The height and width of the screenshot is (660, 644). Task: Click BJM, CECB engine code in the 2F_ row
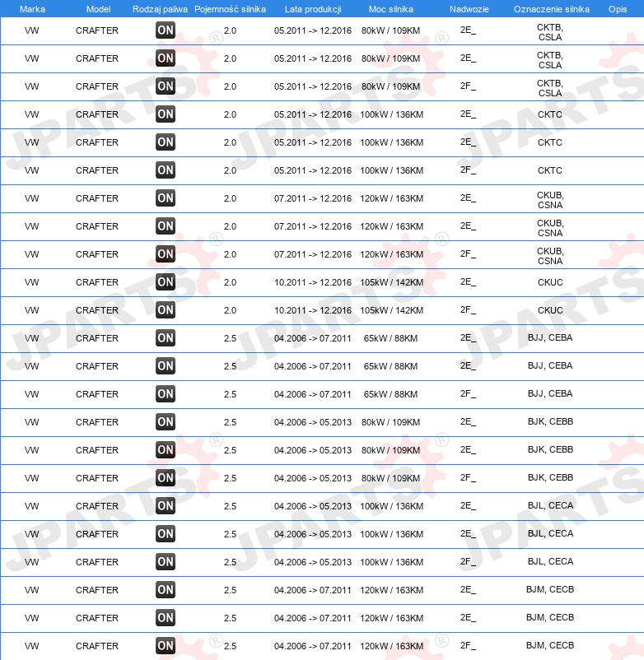[550, 645]
